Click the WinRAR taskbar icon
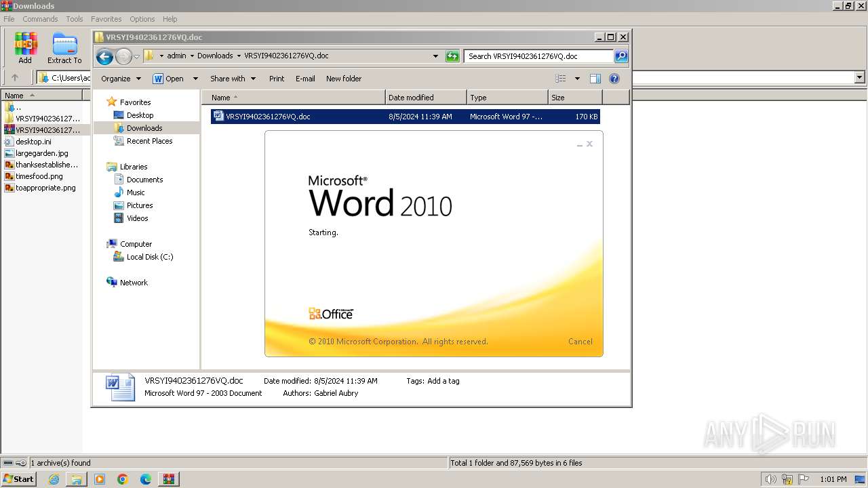This screenshot has height=488, width=868. pyautogui.click(x=168, y=479)
